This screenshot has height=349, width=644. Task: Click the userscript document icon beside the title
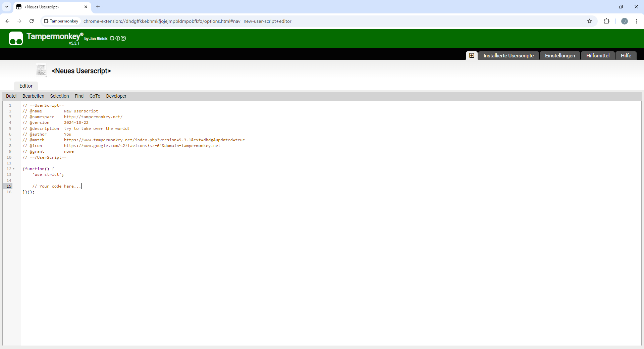(41, 70)
